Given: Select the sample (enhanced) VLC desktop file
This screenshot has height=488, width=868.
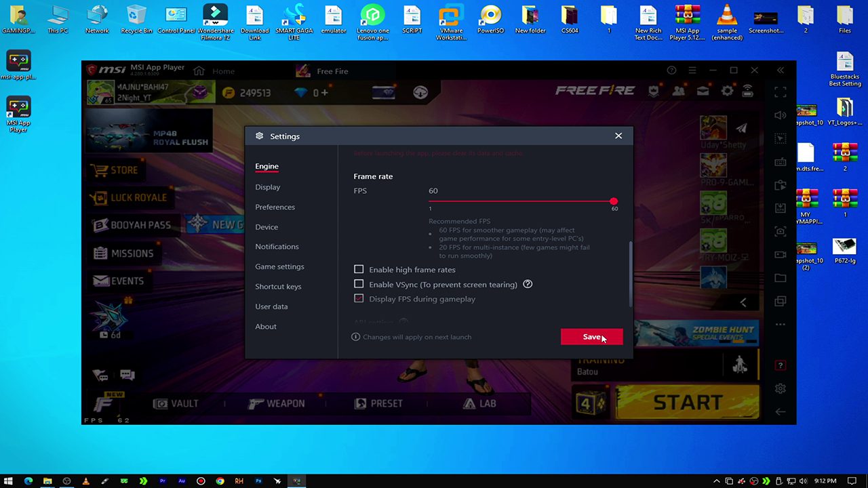Looking at the screenshot, I should pos(727,22).
